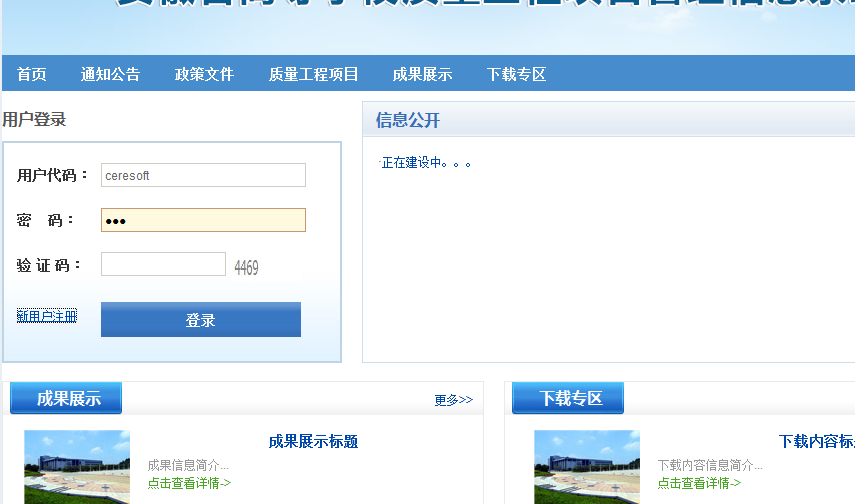Screen dimensions: 855x504
Task: Click 更多>> link in 成果展示 section
Action: pos(453,400)
